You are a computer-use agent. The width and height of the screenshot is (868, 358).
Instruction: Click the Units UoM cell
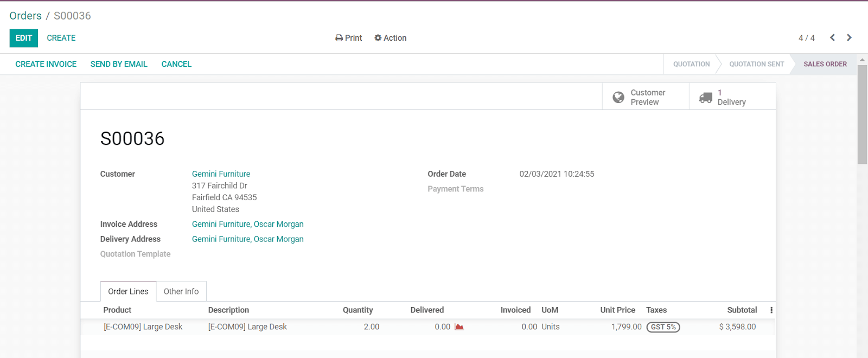point(551,327)
